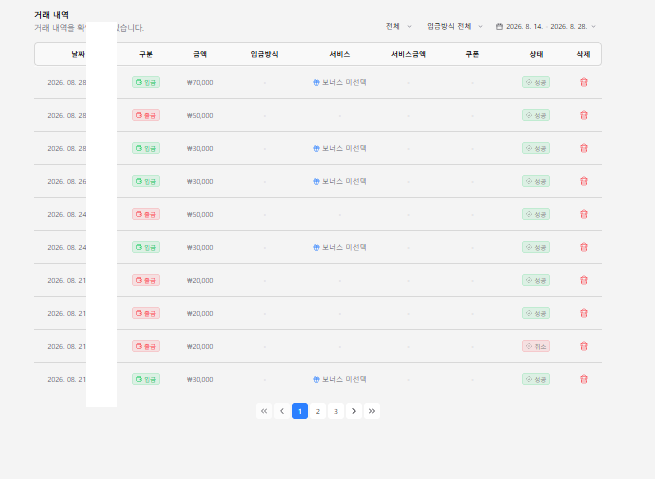
Task: Click 보너스 미선택 in the 08. 26 row
Action: (x=340, y=181)
